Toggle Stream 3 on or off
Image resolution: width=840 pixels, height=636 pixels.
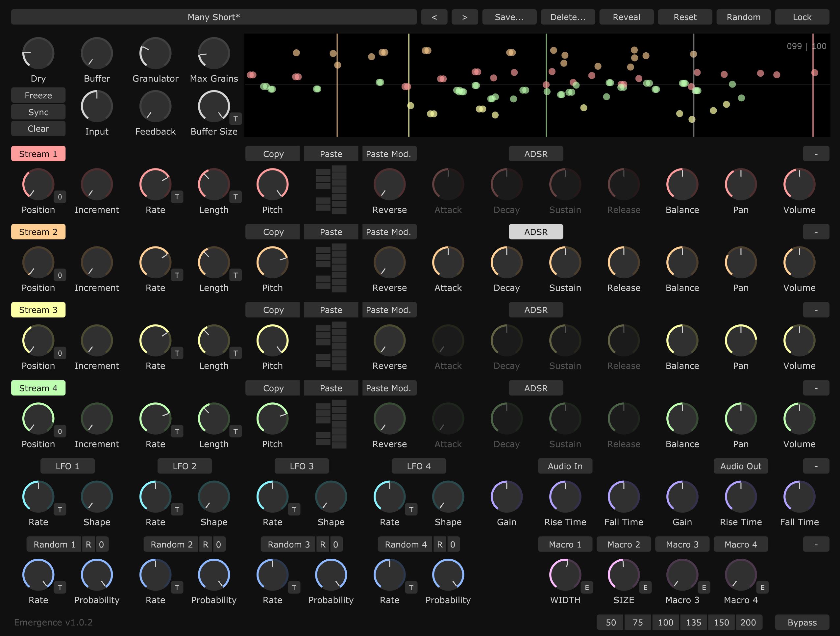pyautogui.click(x=38, y=310)
